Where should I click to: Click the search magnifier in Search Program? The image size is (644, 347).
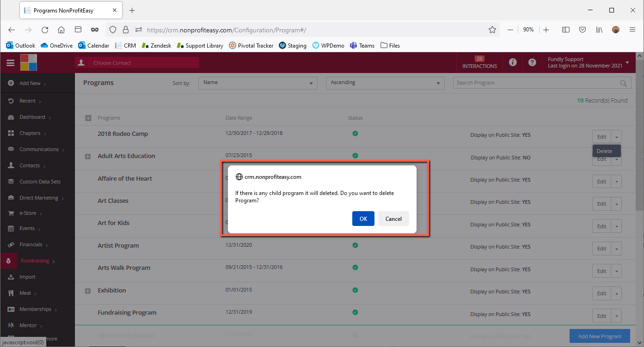pos(624,83)
